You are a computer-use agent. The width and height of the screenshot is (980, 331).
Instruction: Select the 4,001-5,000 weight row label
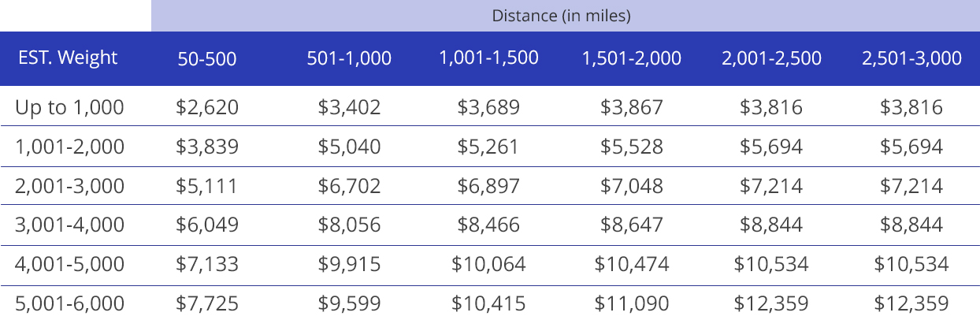pos(69,264)
